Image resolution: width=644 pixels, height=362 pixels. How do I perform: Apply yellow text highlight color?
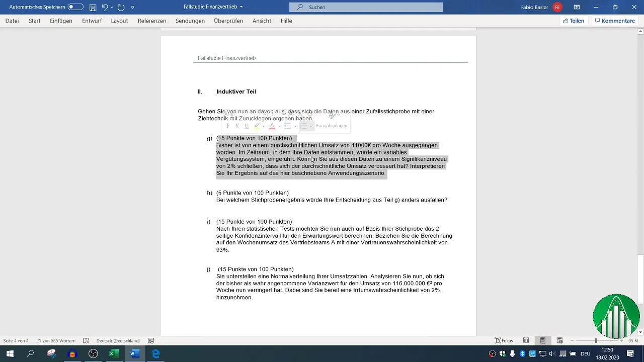257,126
